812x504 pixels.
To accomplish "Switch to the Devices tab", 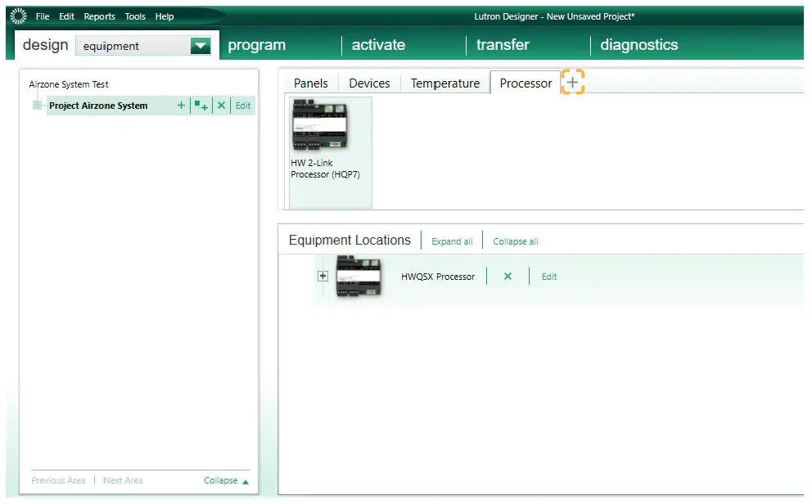I will [368, 83].
